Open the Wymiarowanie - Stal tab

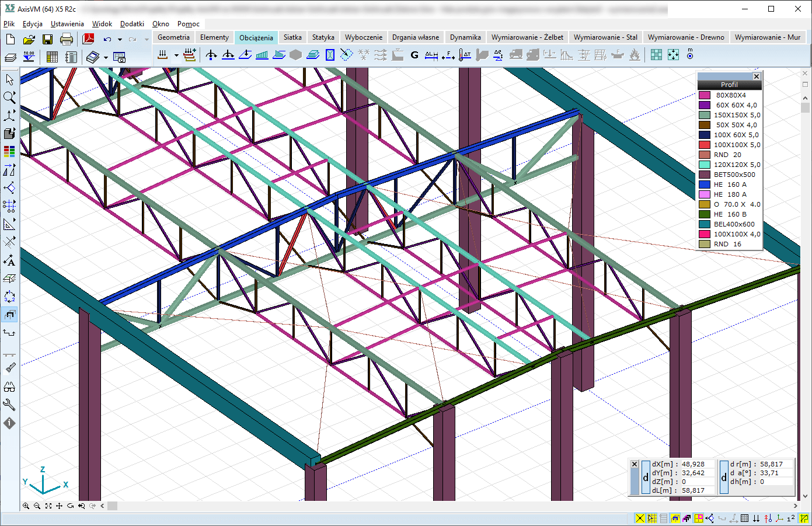pos(605,37)
